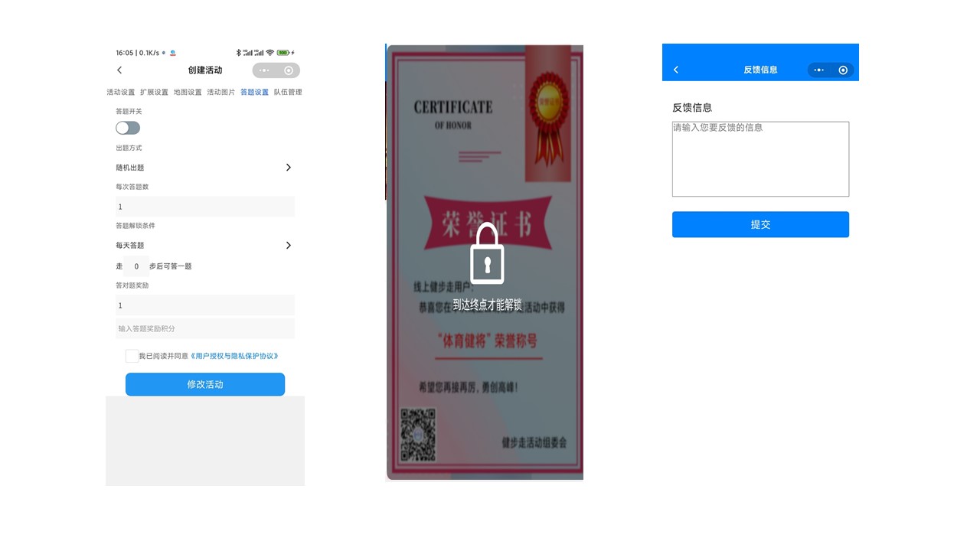Switch to the 地图设置 tab

pyautogui.click(x=188, y=92)
